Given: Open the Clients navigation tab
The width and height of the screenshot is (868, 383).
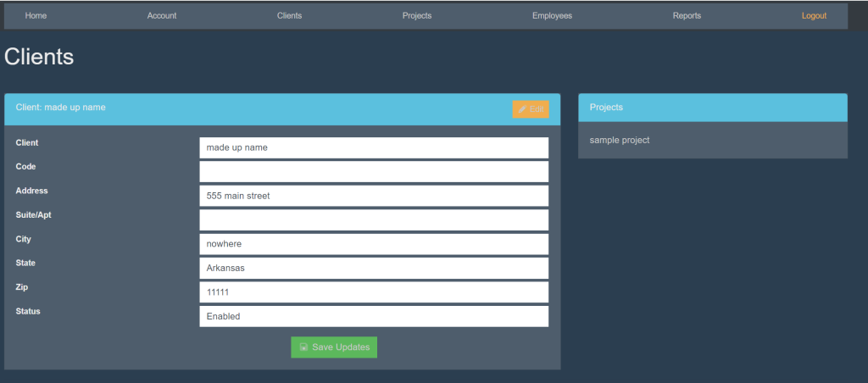Looking at the screenshot, I should click(289, 16).
